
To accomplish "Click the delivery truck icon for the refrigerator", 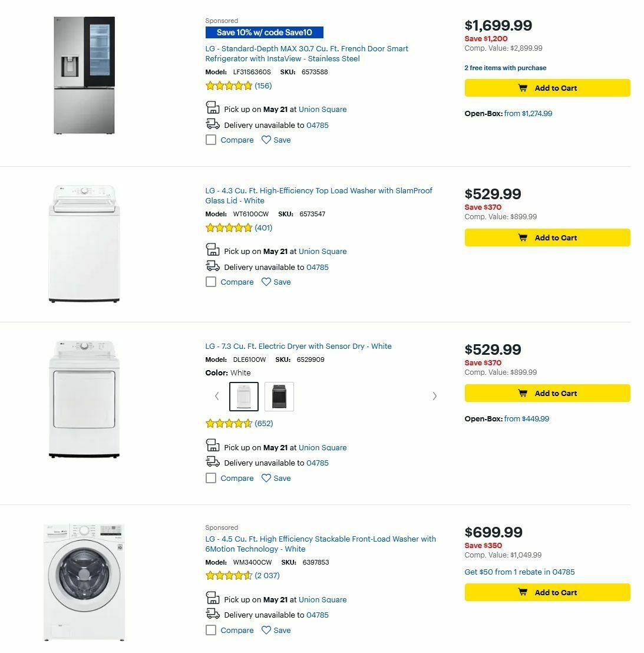I will coord(212,124).
